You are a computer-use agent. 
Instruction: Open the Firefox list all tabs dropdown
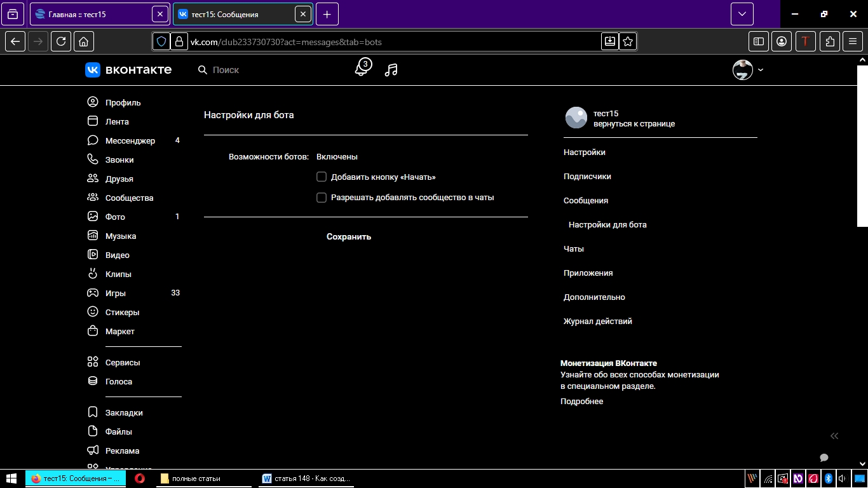coord(742,14)
